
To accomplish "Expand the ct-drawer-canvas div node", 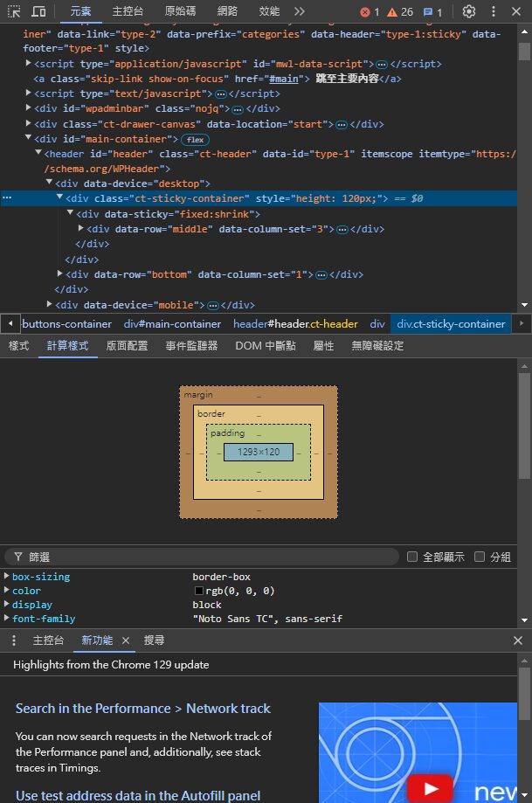I will 29,123.
